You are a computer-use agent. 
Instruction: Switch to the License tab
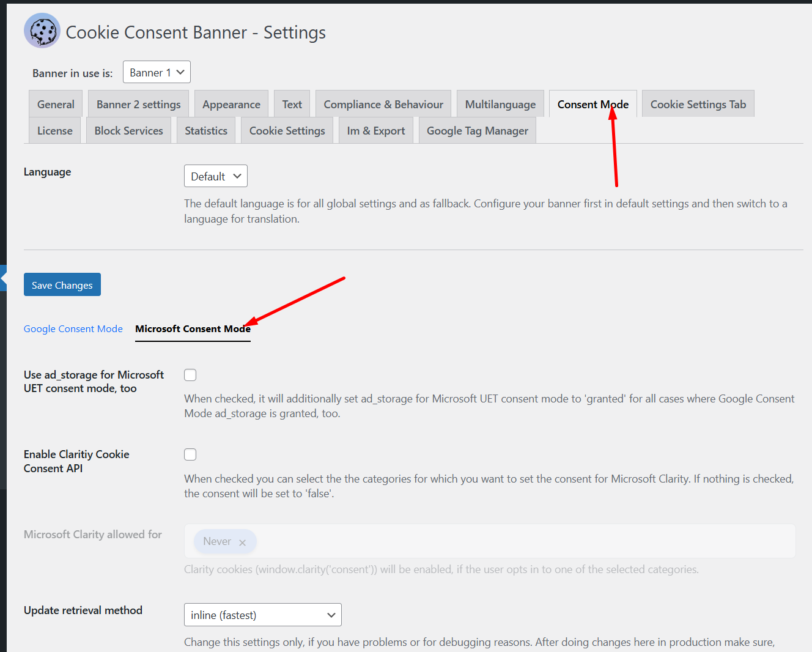point(54,130)
